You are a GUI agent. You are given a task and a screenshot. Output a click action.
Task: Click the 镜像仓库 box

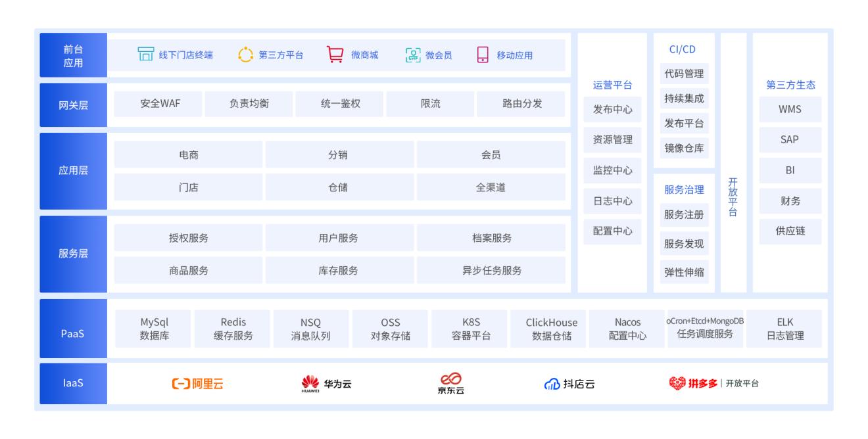pos(684,148)
